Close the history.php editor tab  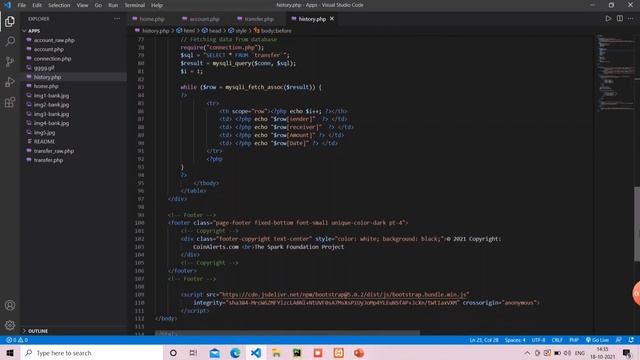(x=332, y=19)
